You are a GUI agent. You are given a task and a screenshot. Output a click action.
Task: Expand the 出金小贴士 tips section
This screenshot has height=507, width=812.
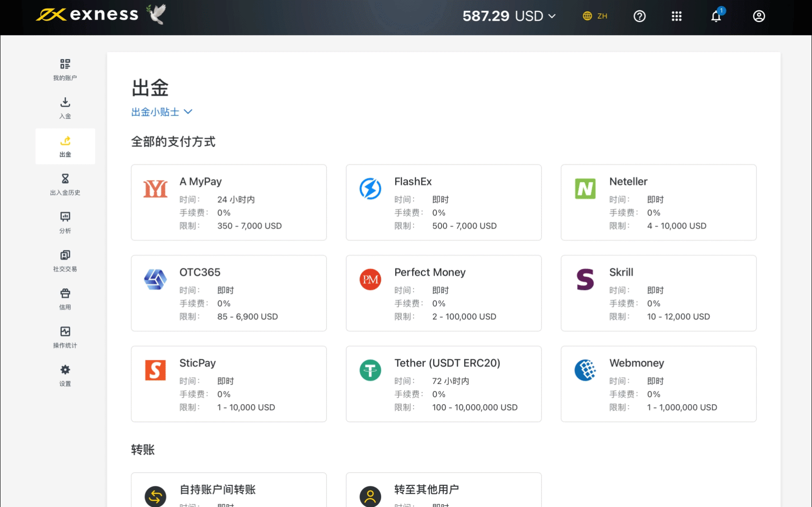tap(161, 112)
